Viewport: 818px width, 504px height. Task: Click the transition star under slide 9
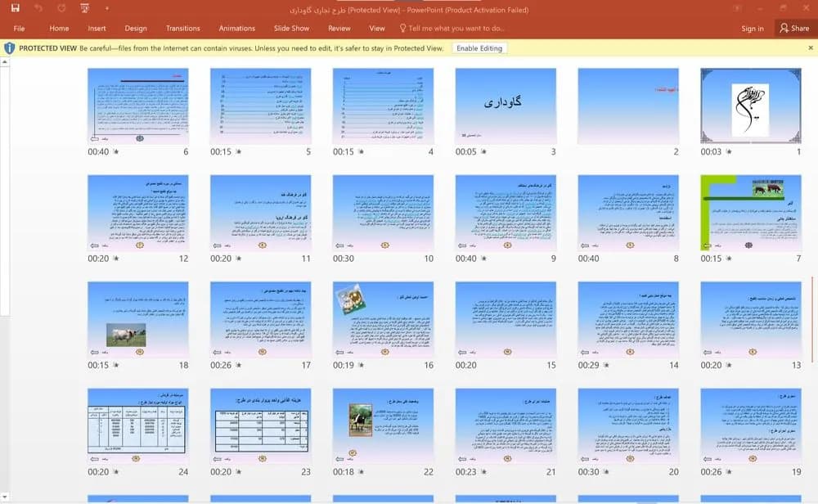[483, 259]
